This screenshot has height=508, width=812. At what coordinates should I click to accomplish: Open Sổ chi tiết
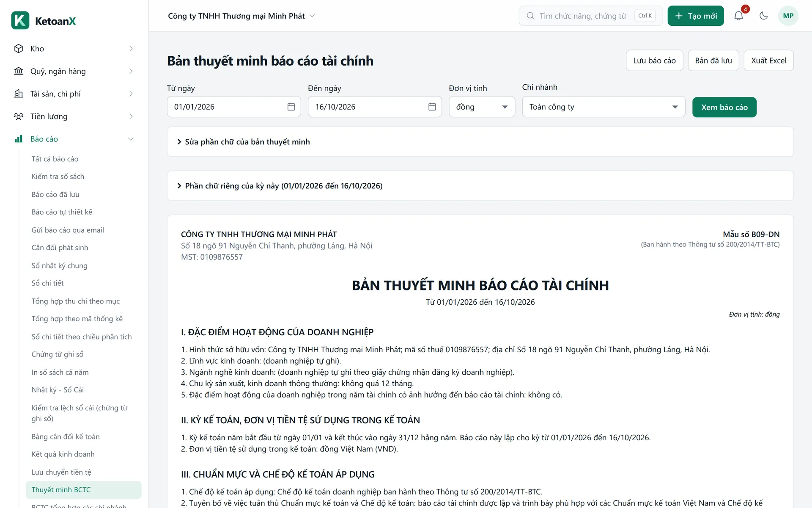pyautogui.click(x=48, y=283)
